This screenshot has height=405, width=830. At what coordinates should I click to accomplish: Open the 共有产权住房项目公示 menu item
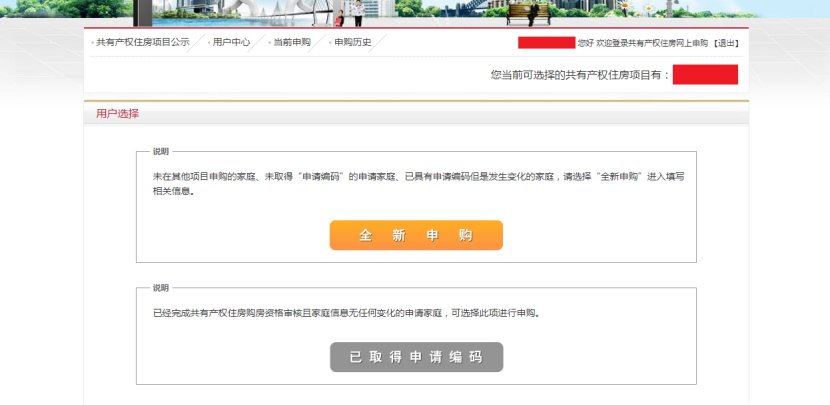[x=142, y=43]
